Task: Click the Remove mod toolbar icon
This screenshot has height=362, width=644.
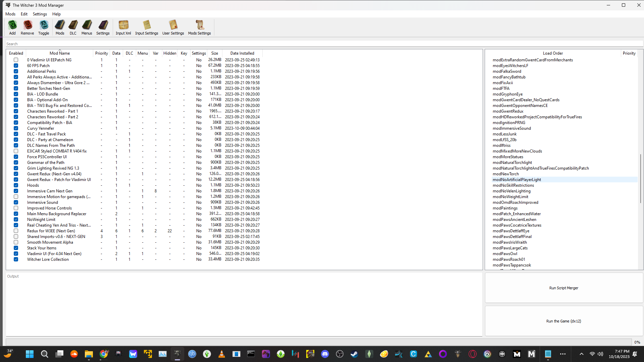Action: [x=27, y=27]
